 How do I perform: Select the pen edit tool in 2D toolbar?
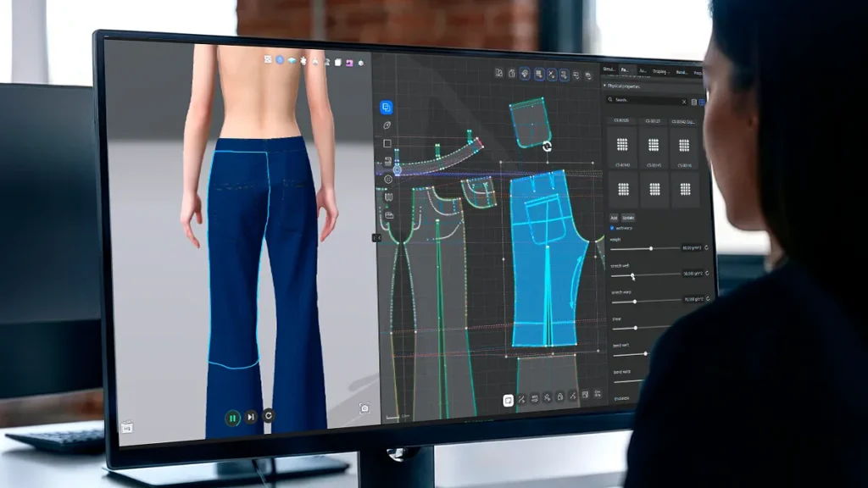pyautogui.click(x=387, y=125)
